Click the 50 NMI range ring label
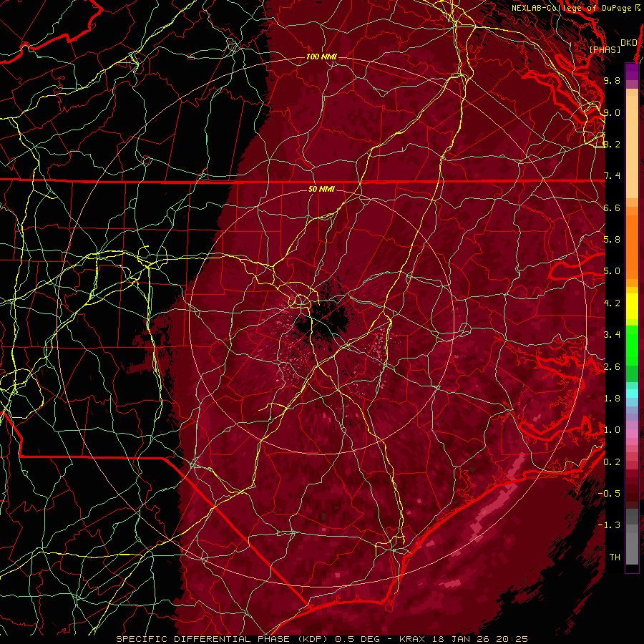This screenshot has width=644, height=644. (x=321, y=190)
